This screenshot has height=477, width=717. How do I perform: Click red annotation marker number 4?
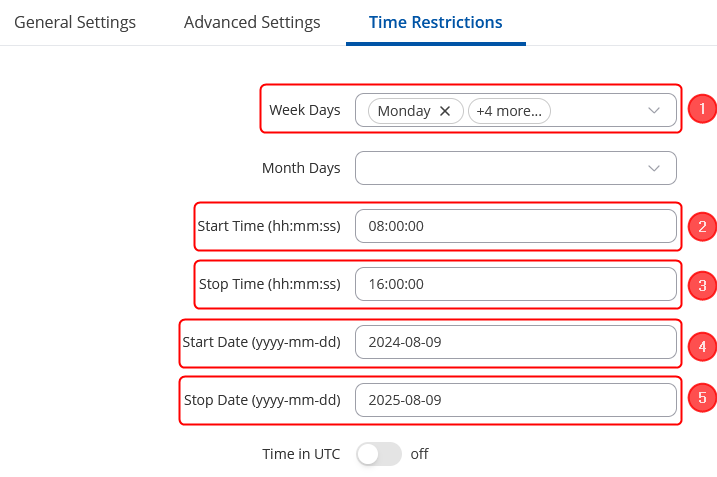(x=702, y=346)
